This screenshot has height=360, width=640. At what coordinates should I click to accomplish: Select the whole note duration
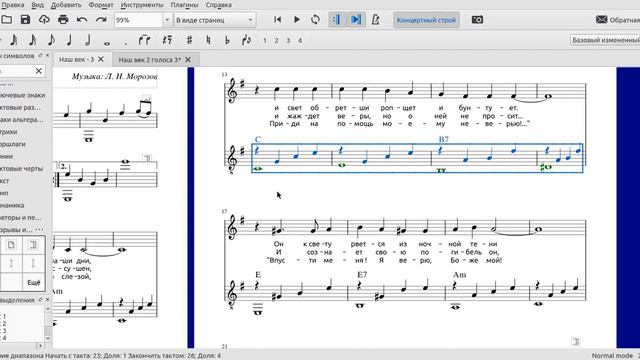107,43
